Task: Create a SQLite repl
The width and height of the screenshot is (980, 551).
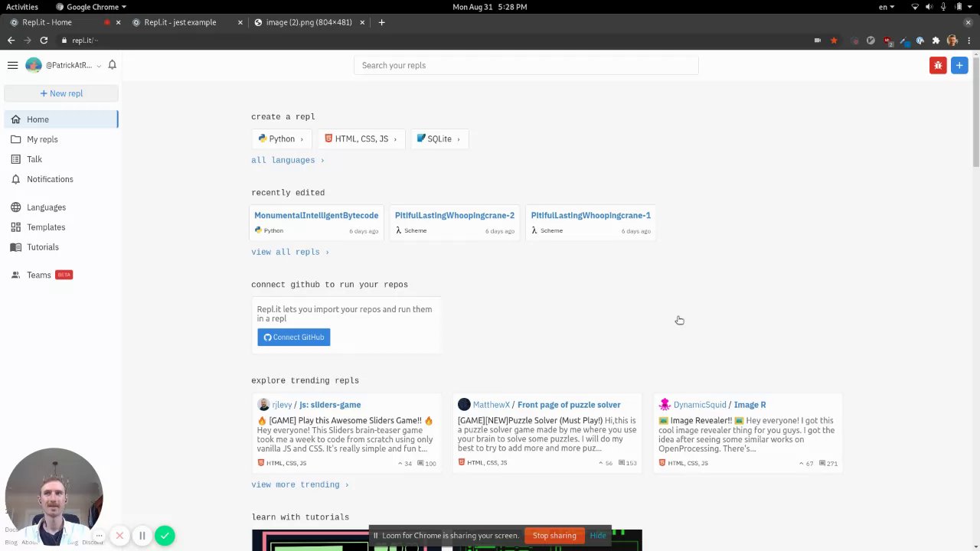Action: coord(439,139)
